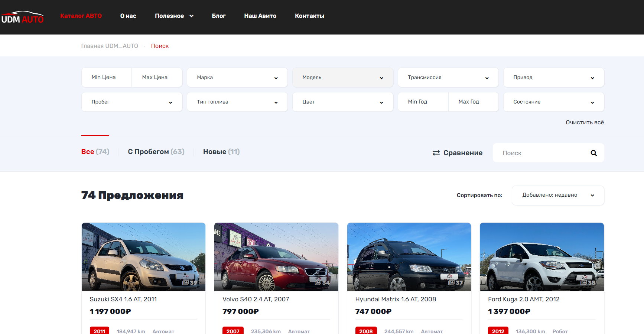Go to Контакты page
The width and height of the screenshot is (644, 334).
coord(309,16)
